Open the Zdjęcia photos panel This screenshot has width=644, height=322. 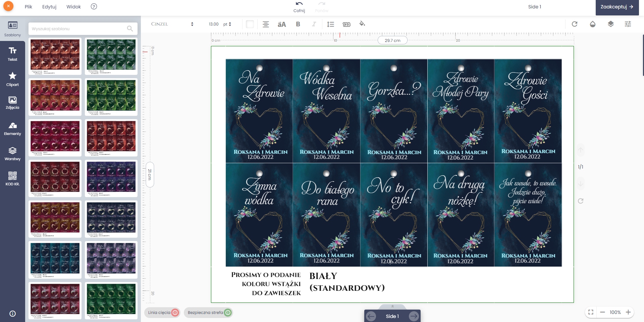pos(12,103)
